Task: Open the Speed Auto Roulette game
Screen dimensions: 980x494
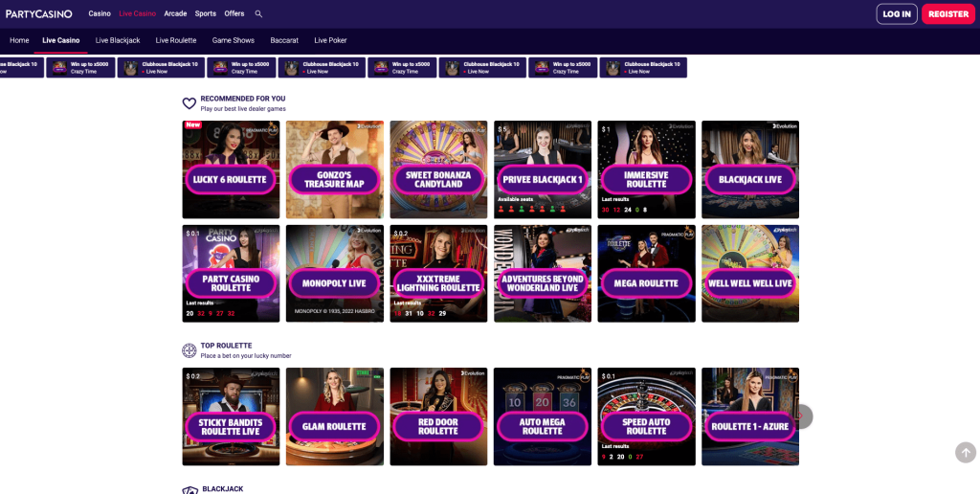Action: click(646, 416)
